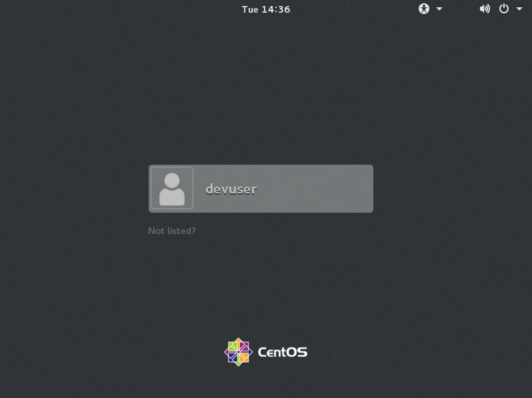
Task: Click the volume speaker icon
Action: [x=485, y=9]
